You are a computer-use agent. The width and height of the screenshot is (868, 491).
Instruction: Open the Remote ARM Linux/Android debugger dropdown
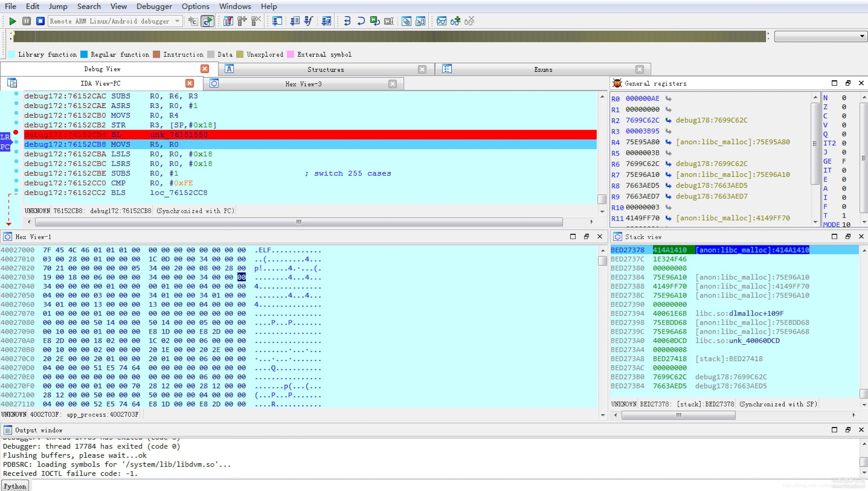pyautogui.click(x=177, y=21)
